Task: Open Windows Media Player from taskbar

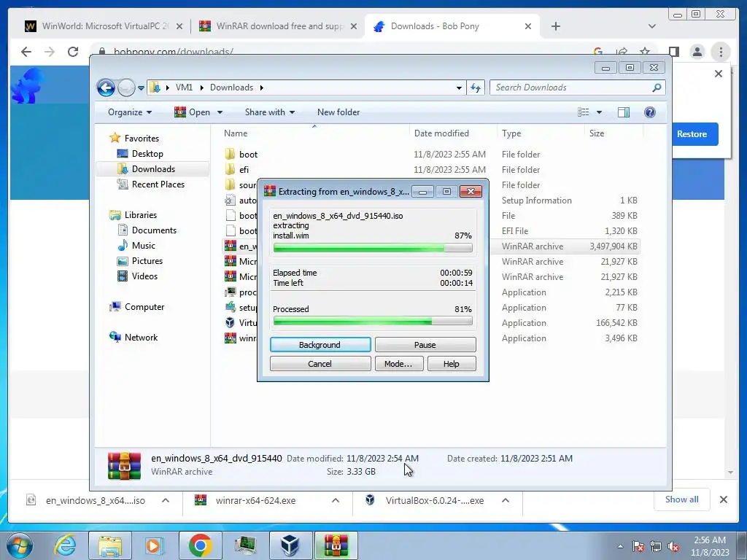Action: coord(155,545)
